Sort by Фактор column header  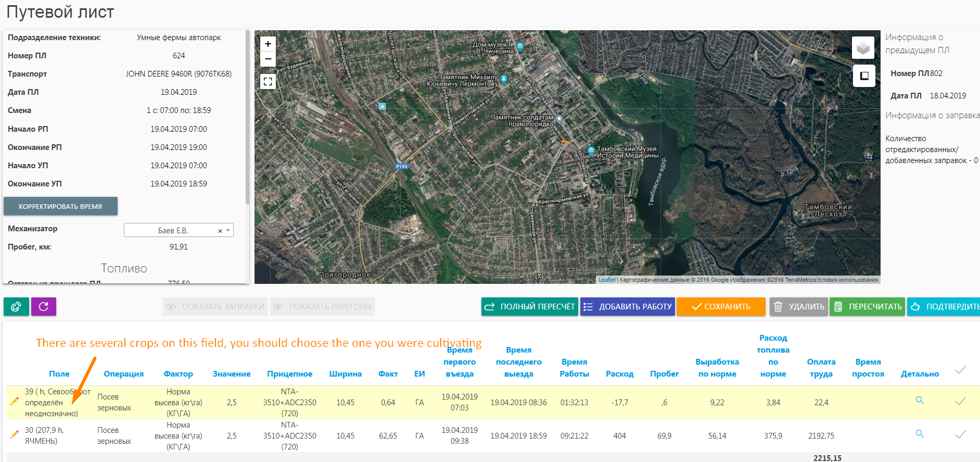179,374
